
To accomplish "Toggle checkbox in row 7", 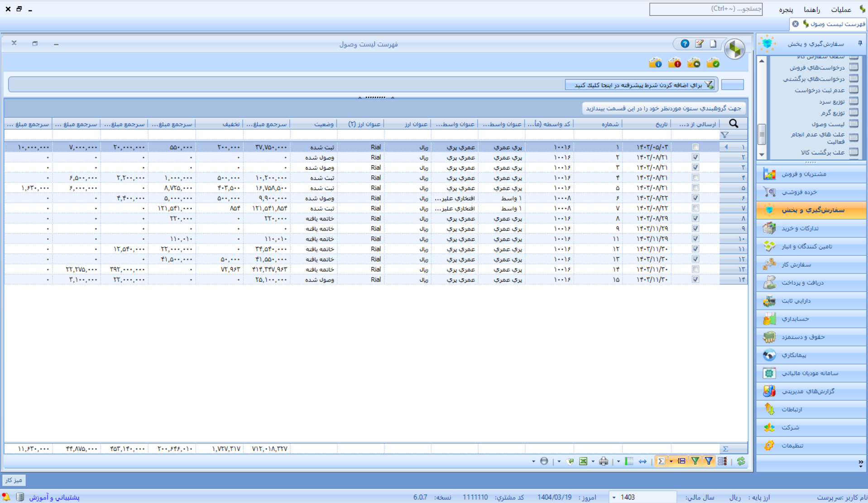I will (695, 208).
